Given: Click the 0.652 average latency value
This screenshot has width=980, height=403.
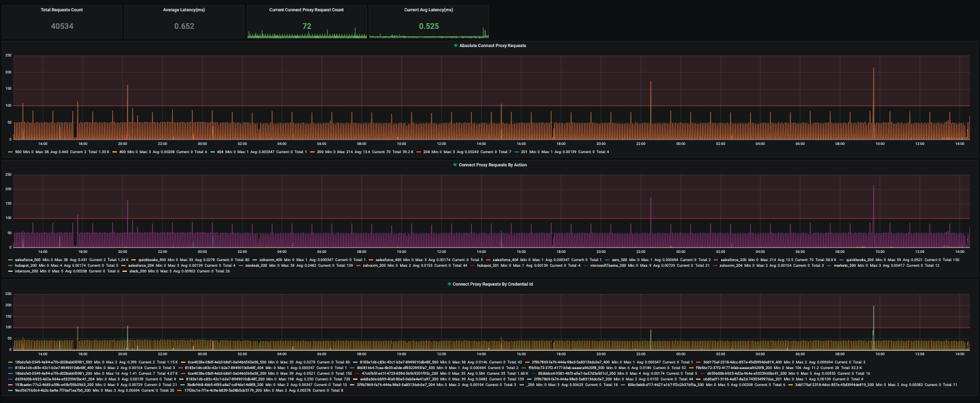Looking at the screenshot, I should click(184, 26).
